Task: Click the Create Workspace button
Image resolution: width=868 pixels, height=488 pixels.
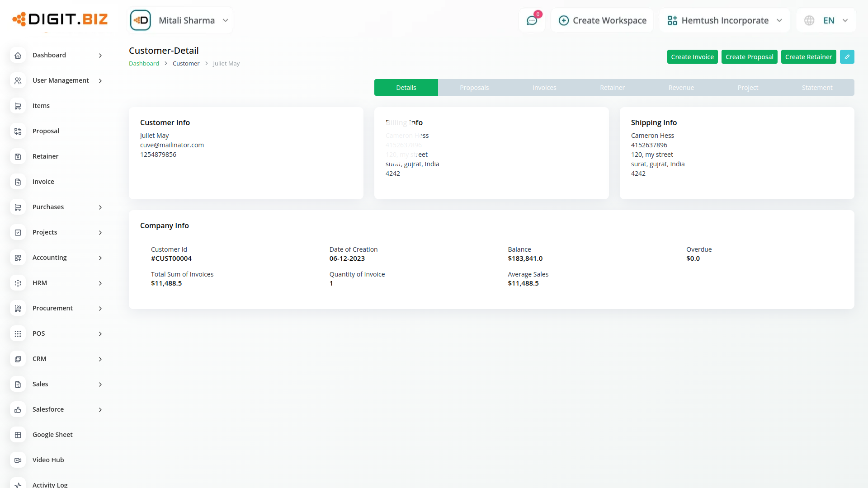Action: 602,20
